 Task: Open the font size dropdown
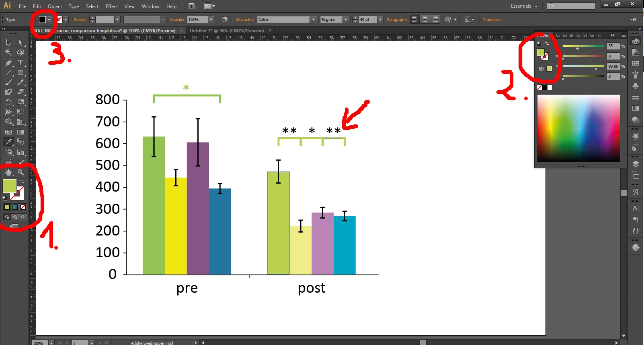click(x=380, y=19)
